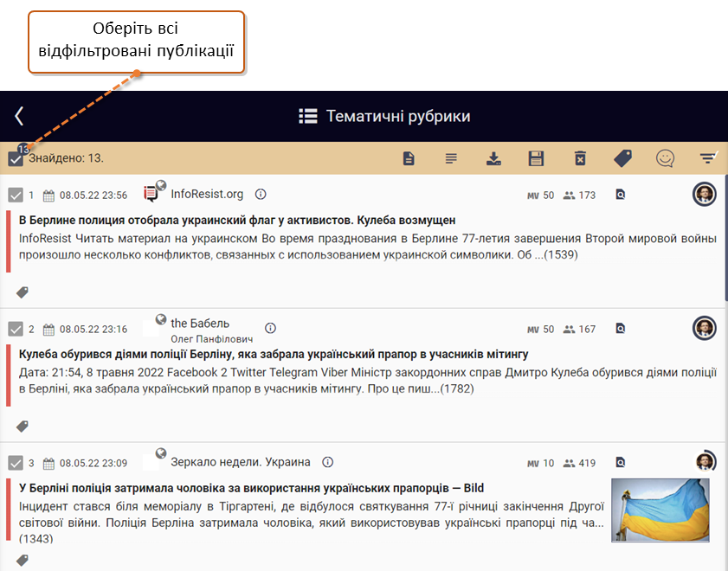Click the audience count 419
This screenshot has width=728, height=571.
587,463
